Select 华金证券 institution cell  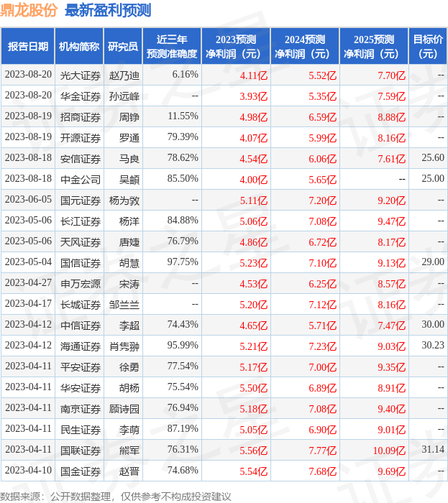coord(81,96)
